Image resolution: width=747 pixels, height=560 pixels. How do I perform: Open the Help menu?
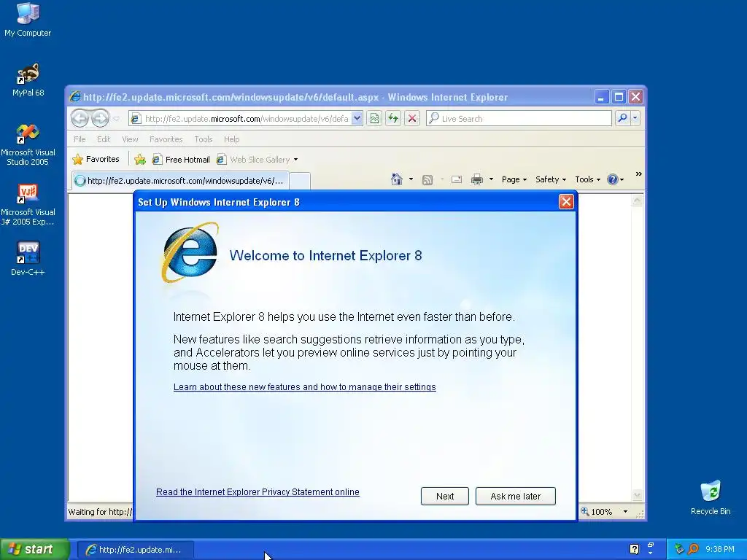point(231,139)
